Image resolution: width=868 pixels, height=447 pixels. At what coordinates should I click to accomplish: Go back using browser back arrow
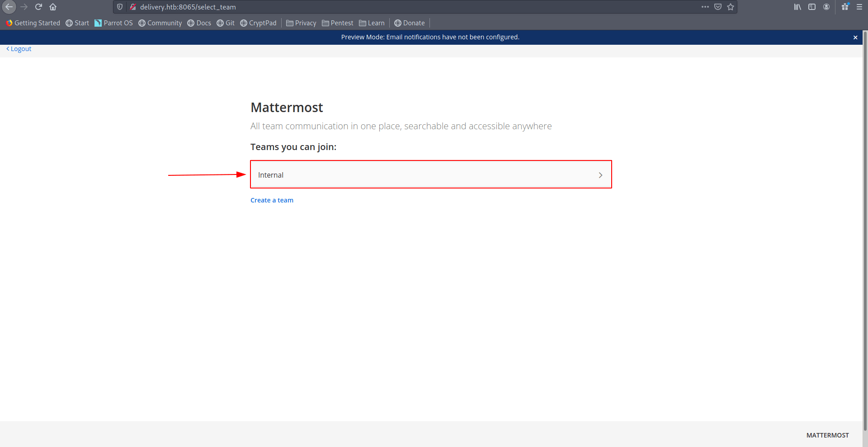pyautogui.click(x=9, y=7)
